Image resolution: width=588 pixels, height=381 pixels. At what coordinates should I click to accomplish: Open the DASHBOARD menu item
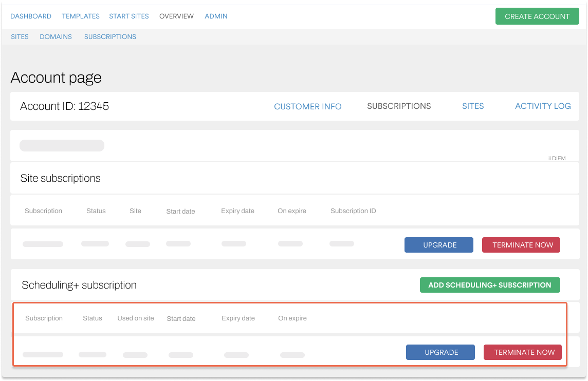pos(31,16)
